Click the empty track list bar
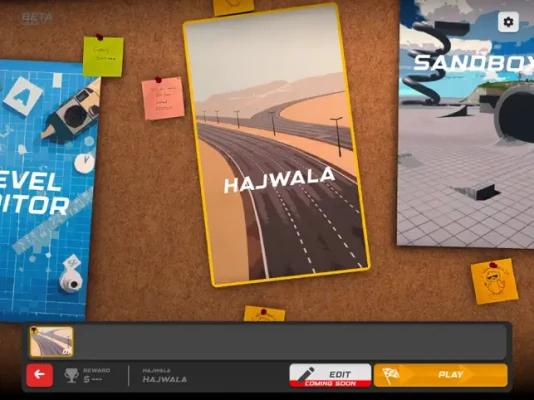This screenshot has height=400, width=534. click(290, 342)
